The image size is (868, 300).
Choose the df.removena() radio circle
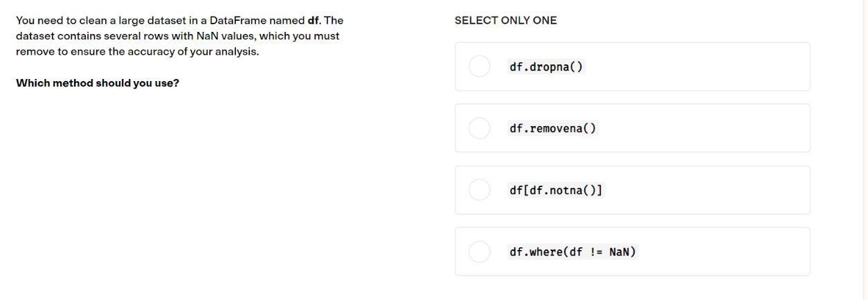click(x=480, y=128)
